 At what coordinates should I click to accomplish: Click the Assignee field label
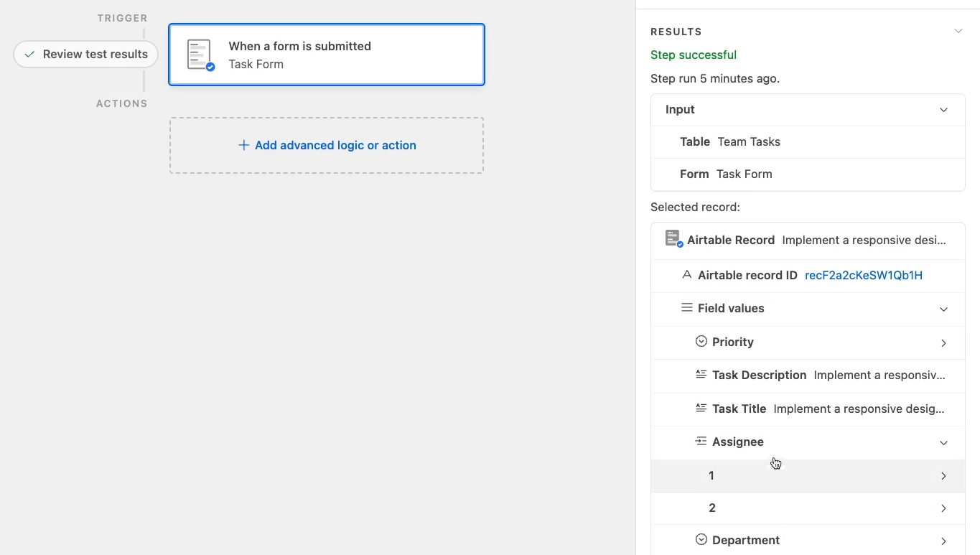click(x=738, y=442)
